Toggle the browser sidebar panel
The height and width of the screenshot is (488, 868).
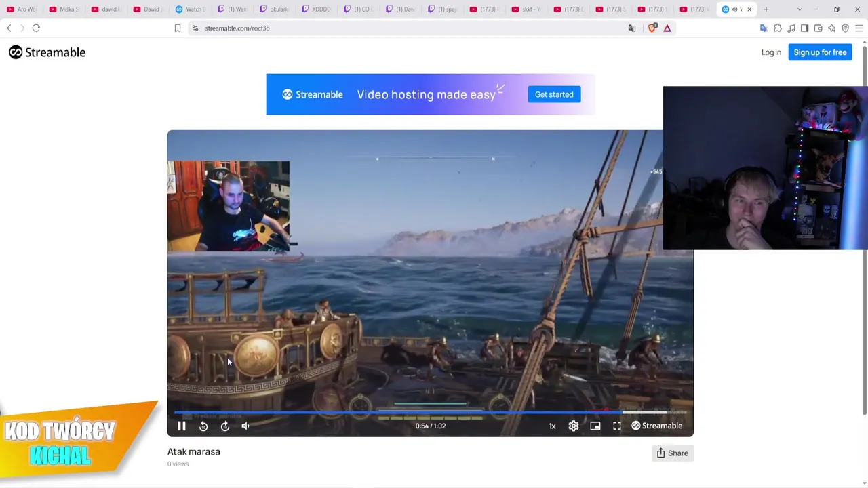pos(805,28)
